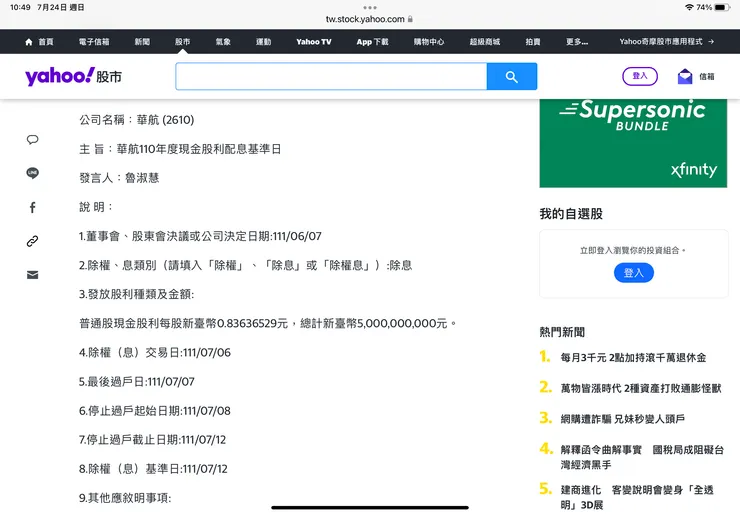Screen dimensions: 740x514
Task: Focus the stock search input field
Action: 331,76
